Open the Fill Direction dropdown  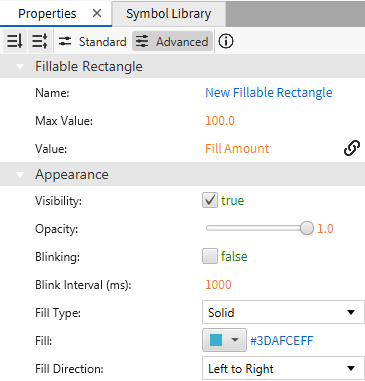[283, 368]
